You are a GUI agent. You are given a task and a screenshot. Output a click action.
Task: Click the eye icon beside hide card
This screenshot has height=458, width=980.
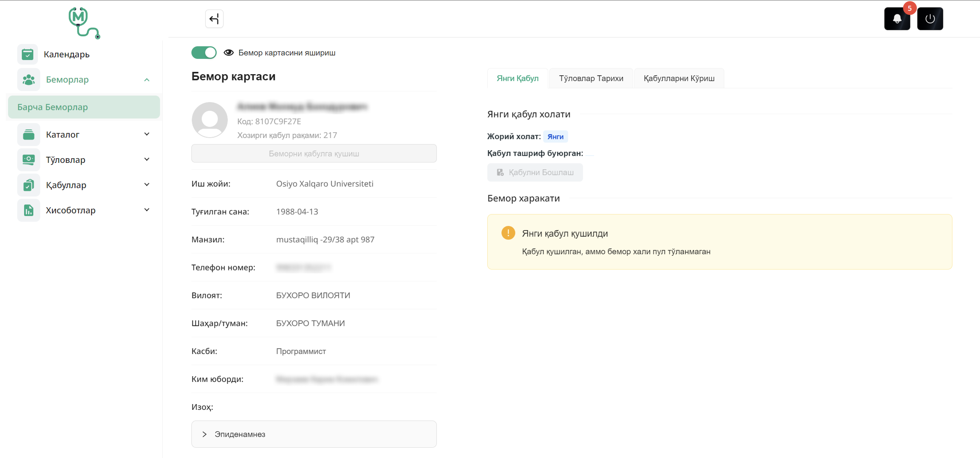point(229,53)
